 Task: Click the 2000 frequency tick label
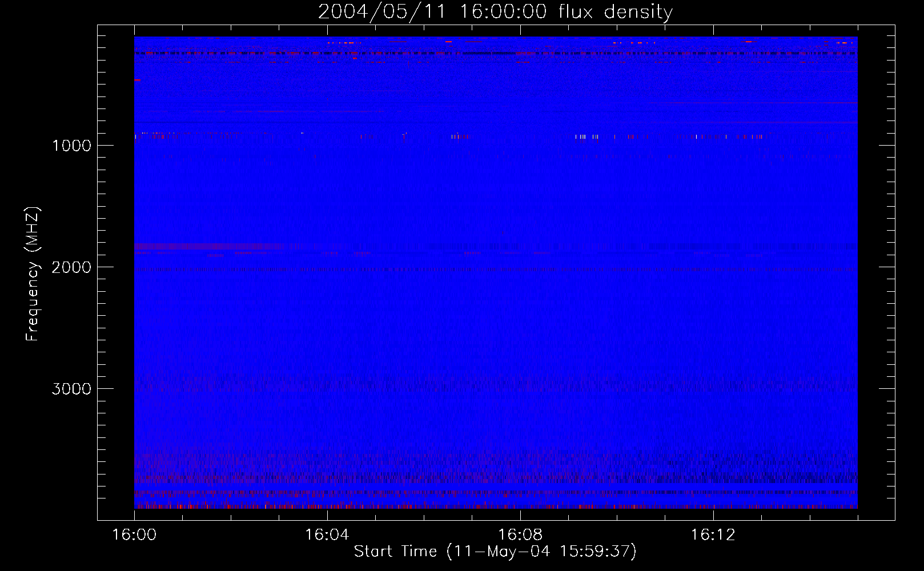(x=71, y=267)
